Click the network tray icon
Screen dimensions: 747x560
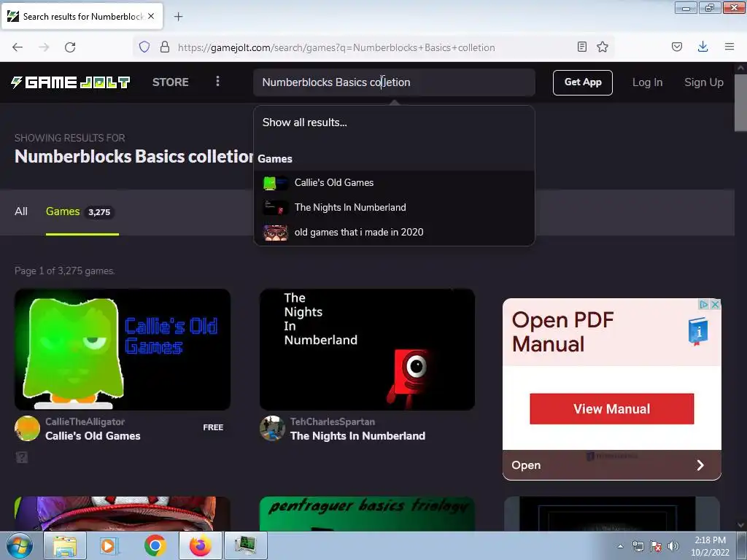(638, 546)
